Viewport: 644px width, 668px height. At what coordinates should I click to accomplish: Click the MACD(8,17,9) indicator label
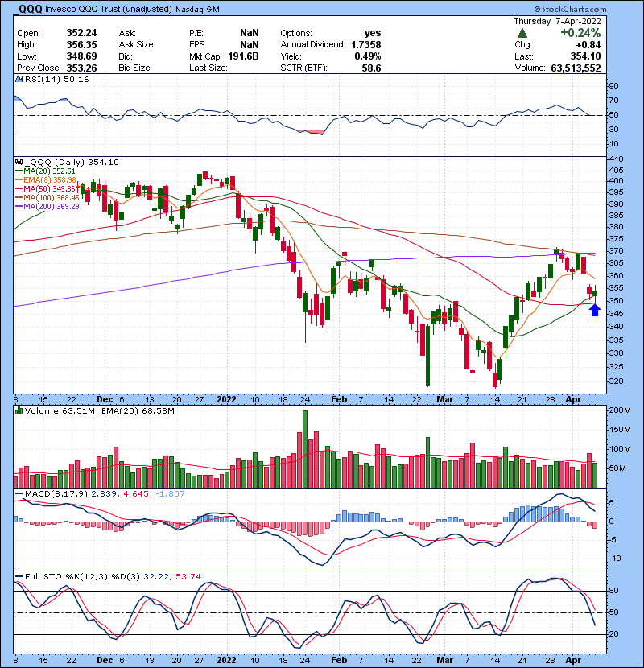pos(56,493)
